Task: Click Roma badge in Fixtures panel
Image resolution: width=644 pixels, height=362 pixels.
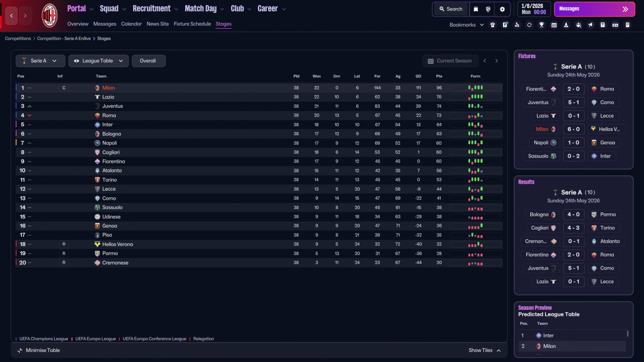Action: (x=594, y=89)
